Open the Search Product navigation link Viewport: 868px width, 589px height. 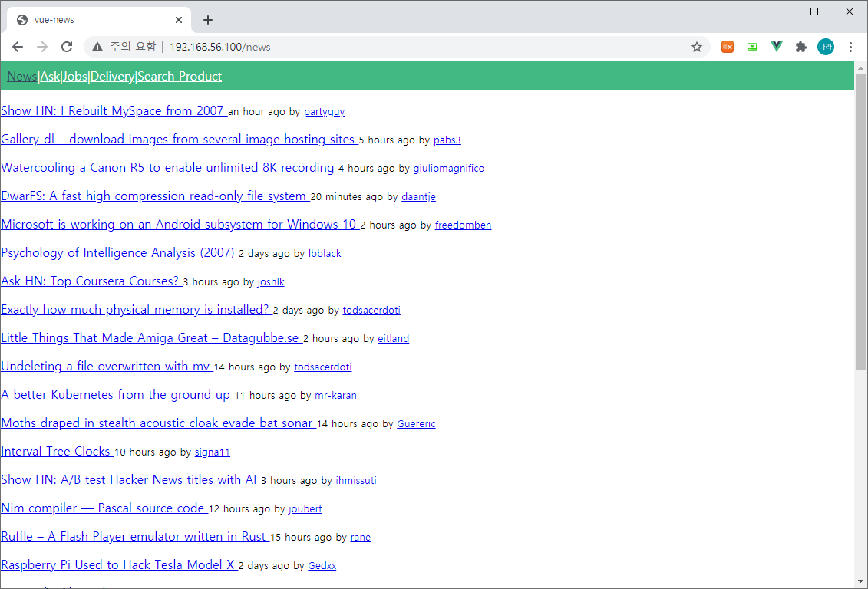tap(180, 77)
